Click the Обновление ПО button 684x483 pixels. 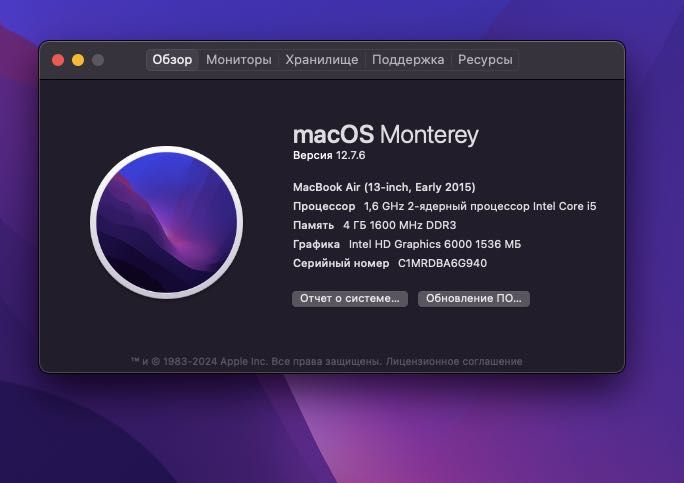(x=474, y=299)
